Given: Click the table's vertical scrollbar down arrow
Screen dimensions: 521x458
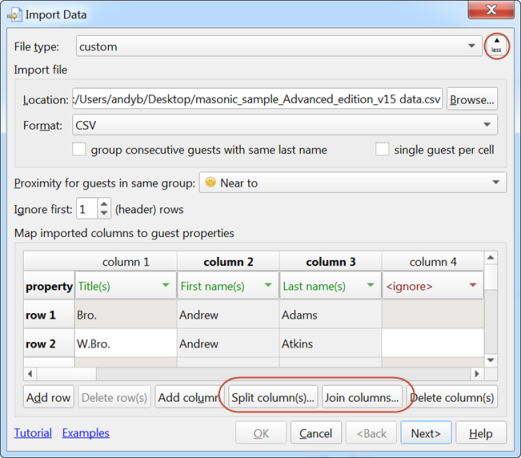Looking at the screenshot, I should 491,360.
